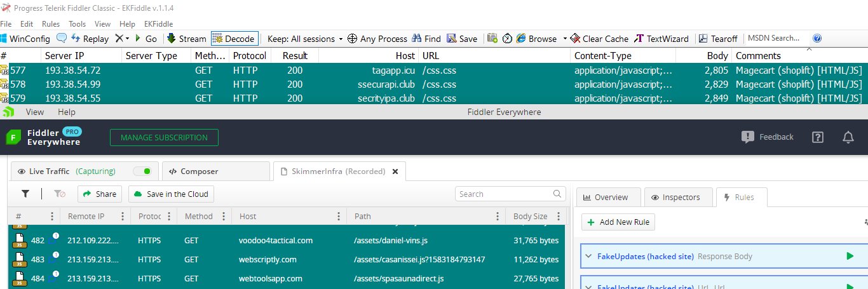Open the Keep: All sessions dropdown
Screen dimensions: 868x289
coord(304,39)
